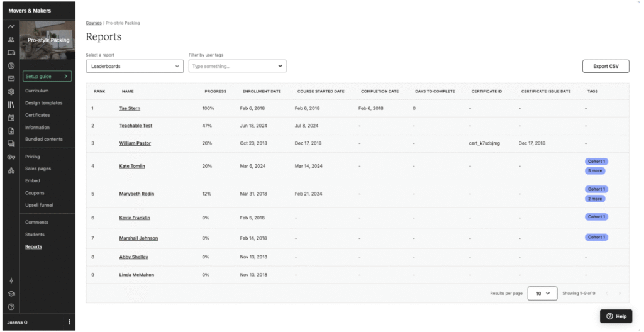This screenshot has height=332, width=644.
Task: Expand Marybeth Rodin's 2 more tags
Action: tap(595, 199)
